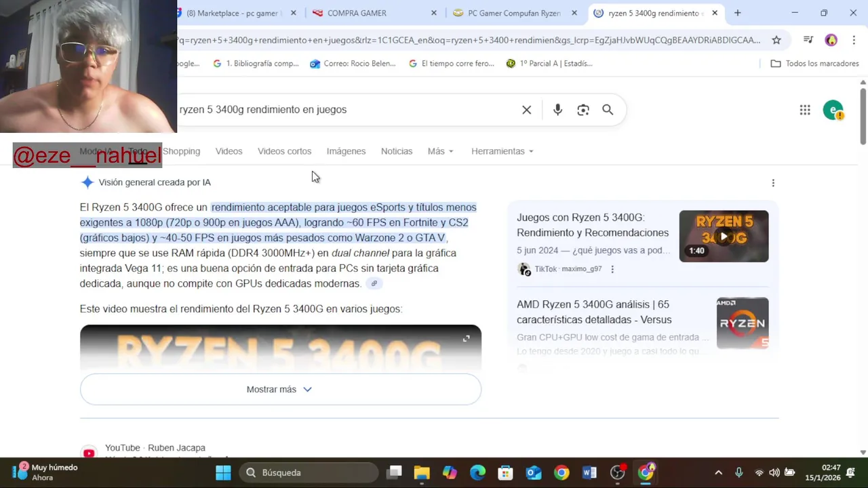This screenshot has height=488, width=868.
Task: Launch Microsoft Edge from taskbar
Action: [x=477, y=472]
